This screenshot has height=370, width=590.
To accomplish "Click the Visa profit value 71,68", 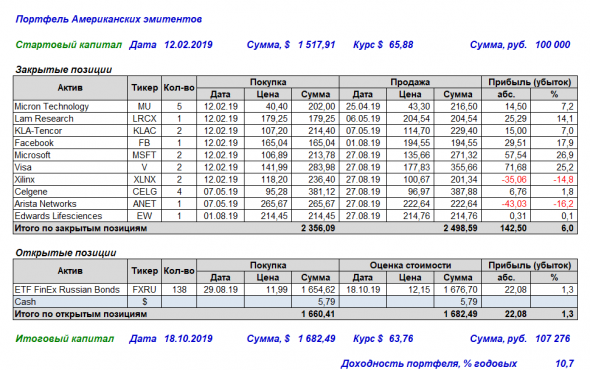I will tap(515, 167).
